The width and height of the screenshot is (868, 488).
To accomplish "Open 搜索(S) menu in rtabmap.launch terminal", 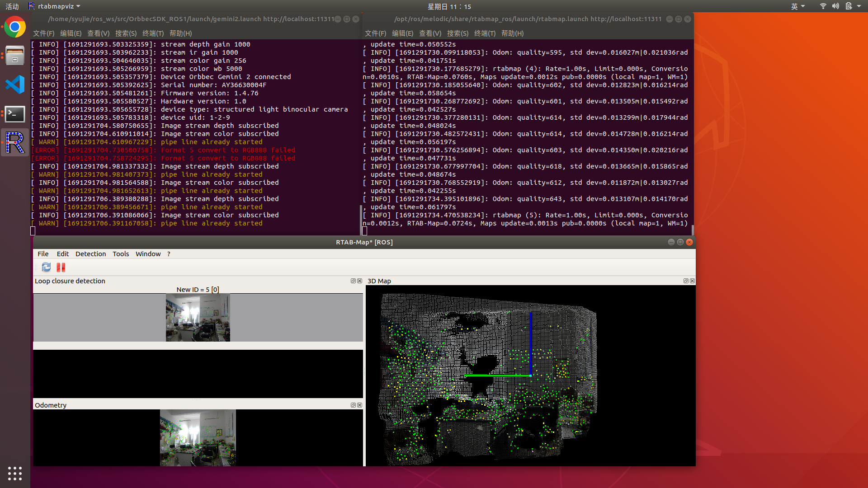I will [x=458, y=33].
